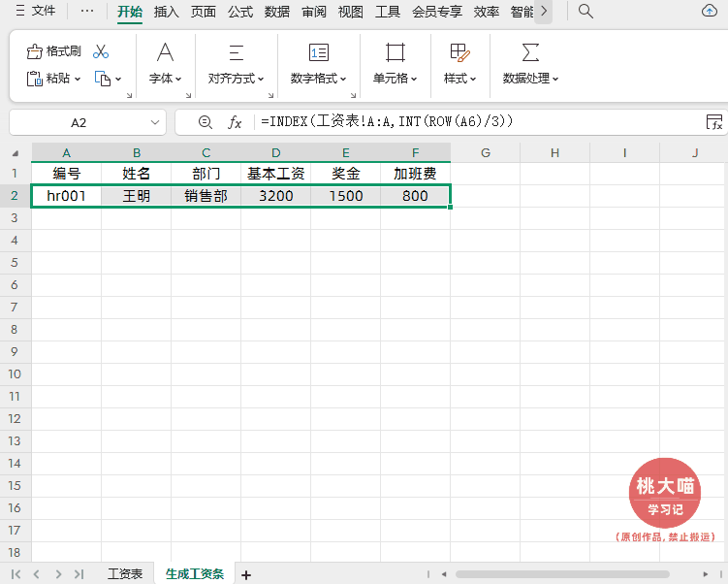Switch to the 页面 tab
The image size is (728, 584).
[x=204, y=12]
